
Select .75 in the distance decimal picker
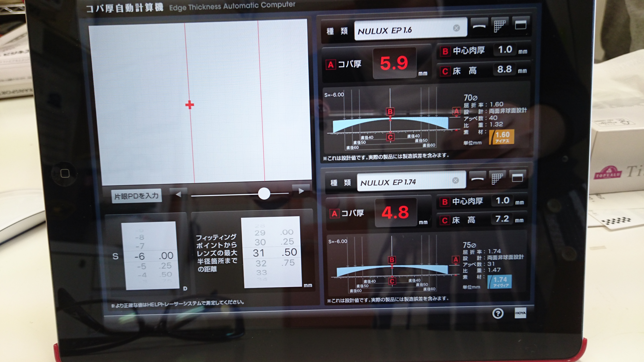(x=288, y=263)
